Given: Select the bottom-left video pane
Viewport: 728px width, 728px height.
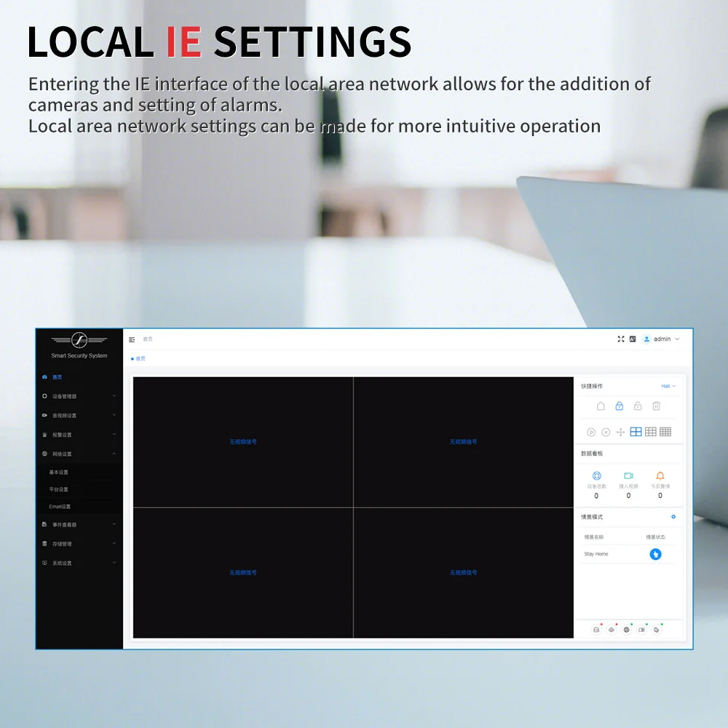Looking at the screenshot, I should (243, 573).
